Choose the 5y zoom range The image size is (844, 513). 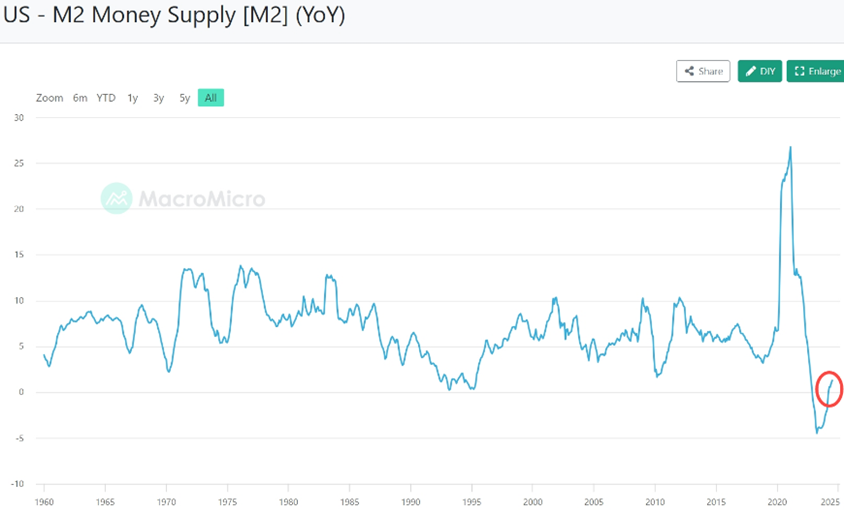click(x=185, y=98)
